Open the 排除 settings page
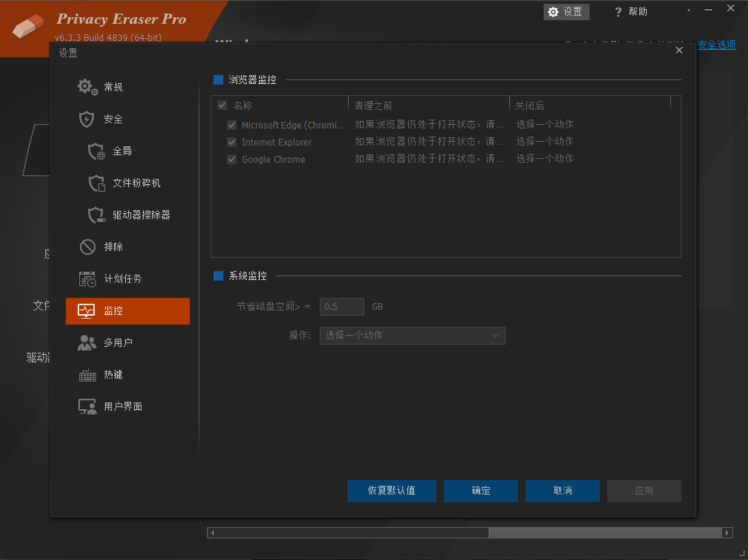Image resolution: width=748 pixels, height=560 pixels. click(127, 247)
